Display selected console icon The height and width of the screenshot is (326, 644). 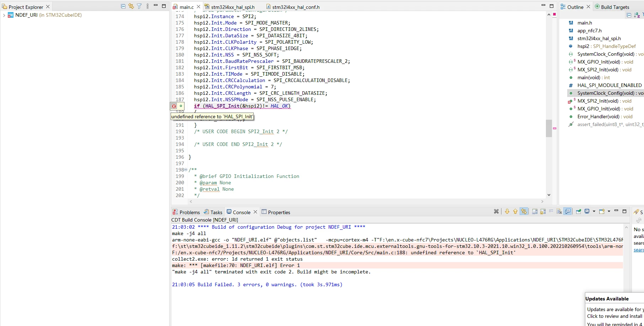pos(587,211)
